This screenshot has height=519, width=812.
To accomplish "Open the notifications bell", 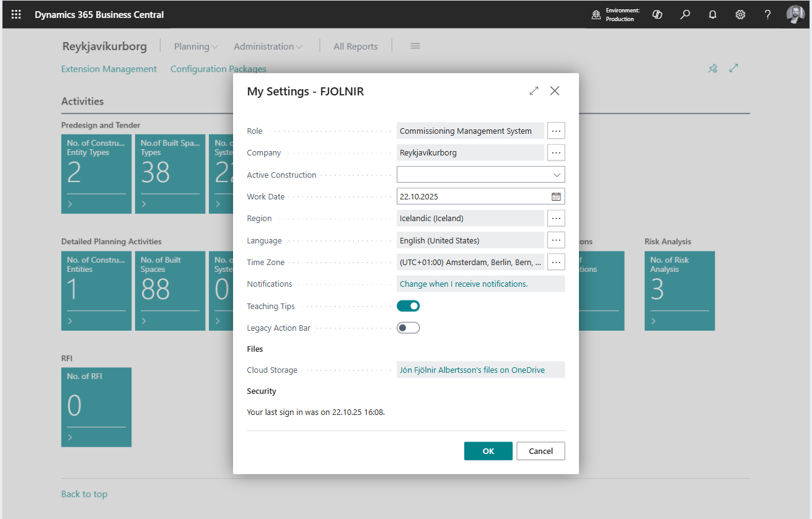I will (713, 14).
